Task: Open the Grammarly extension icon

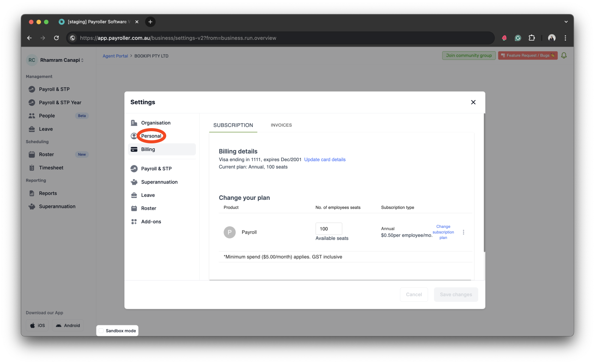Action: point(518,38)
